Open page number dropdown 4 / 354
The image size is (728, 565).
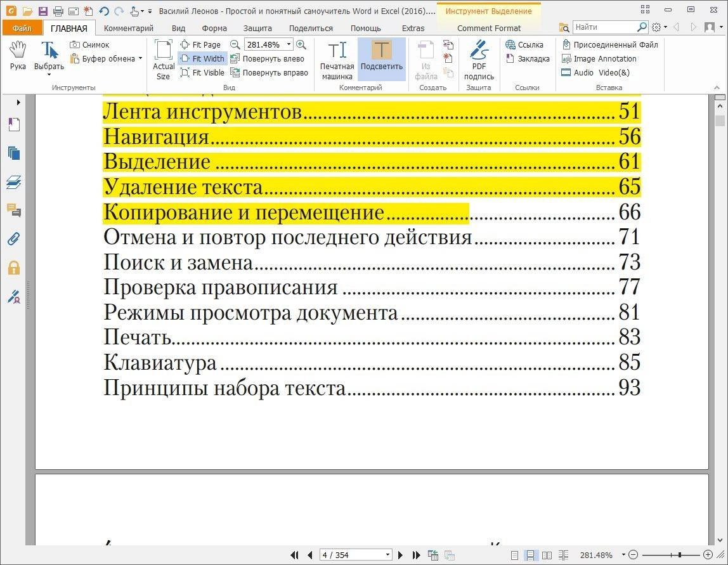387,555
